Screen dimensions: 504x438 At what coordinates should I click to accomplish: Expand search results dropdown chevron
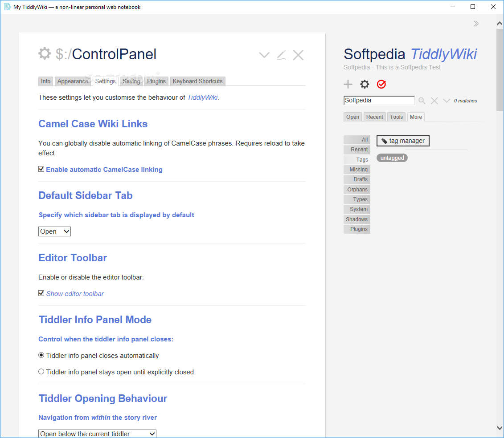[x=447, y=101]
